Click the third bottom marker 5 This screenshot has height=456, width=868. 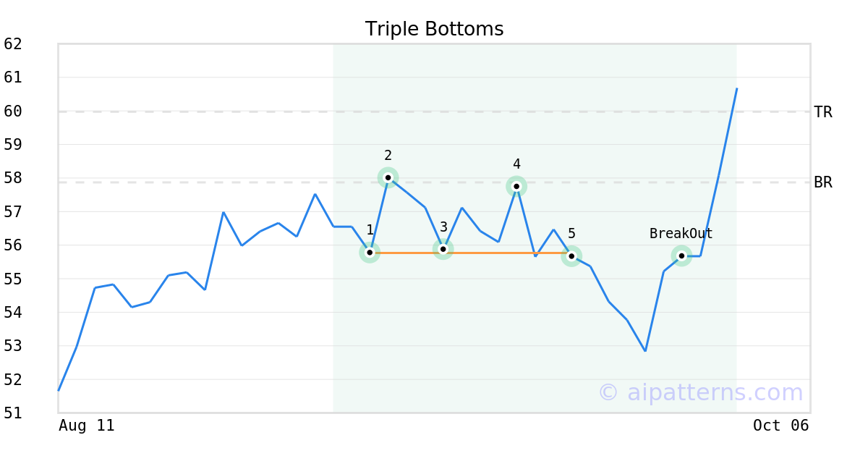571,256
